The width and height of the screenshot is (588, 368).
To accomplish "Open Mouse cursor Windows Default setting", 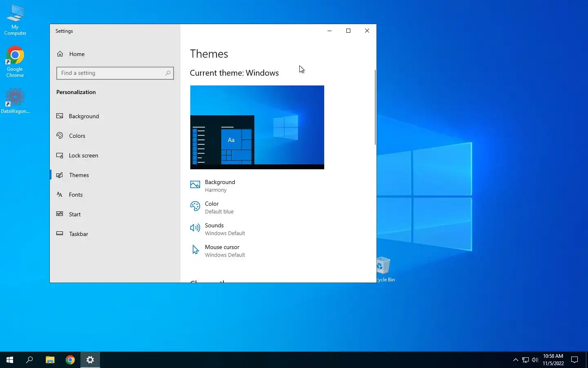I will click(218, 251).
